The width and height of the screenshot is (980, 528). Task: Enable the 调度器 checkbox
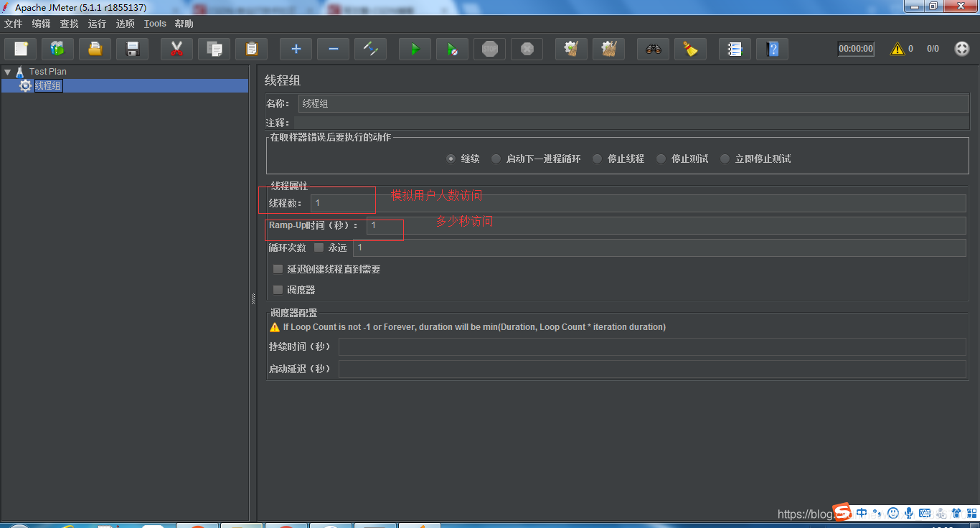click(278, 290)
